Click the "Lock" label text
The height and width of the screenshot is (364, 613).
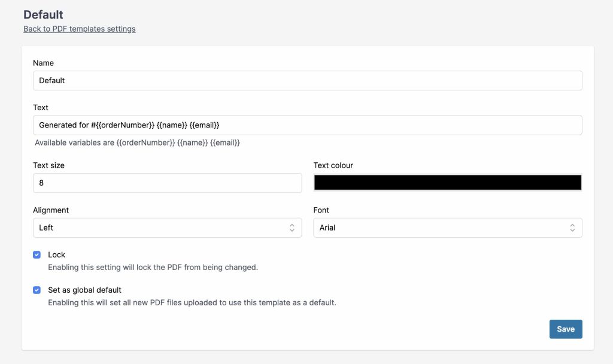(x=56, y=254)
